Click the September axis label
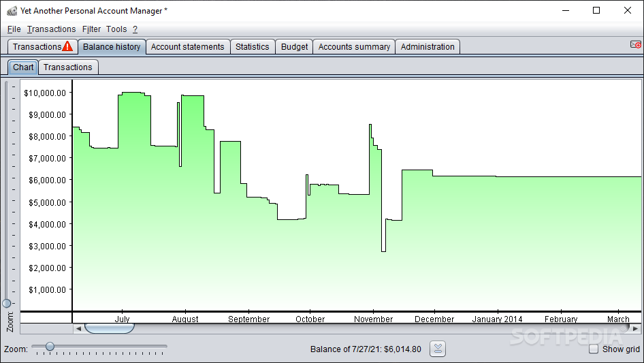The width and height of the screenshot is (644, 363). [249, 319]
